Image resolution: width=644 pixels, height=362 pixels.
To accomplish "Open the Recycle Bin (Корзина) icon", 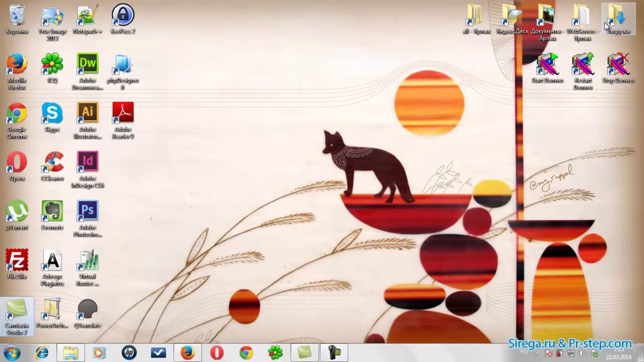I will (17, 20).
